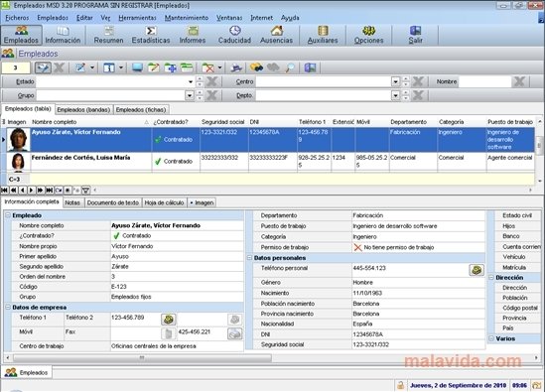Switch to Hoja de cálculo tab
Image resolution: width=545 pixels, height=392 pixels.
click(x=164, y=202)
